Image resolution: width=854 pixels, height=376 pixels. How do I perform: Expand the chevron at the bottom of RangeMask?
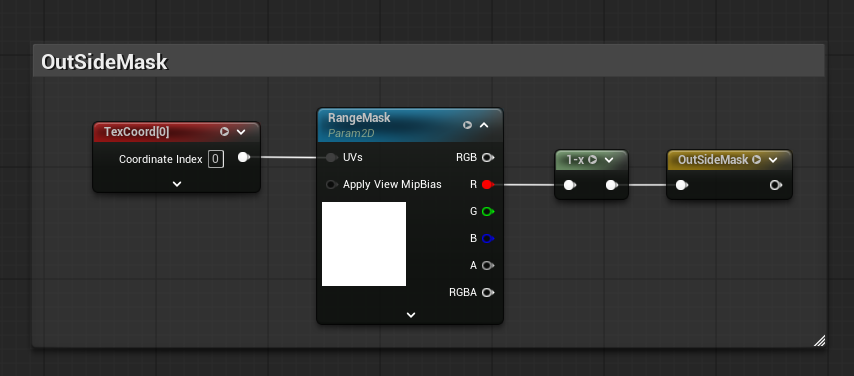point(411,315)
